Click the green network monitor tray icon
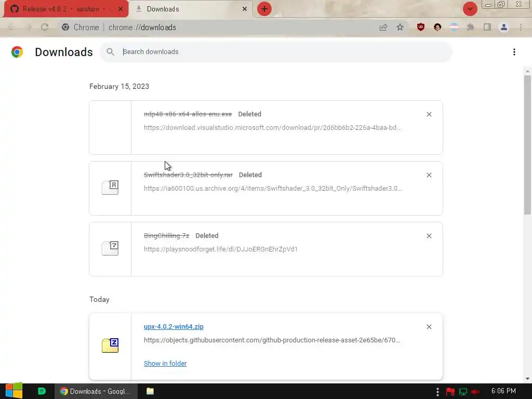This screenshot has height=399, width=532. (x=463, y=392)
